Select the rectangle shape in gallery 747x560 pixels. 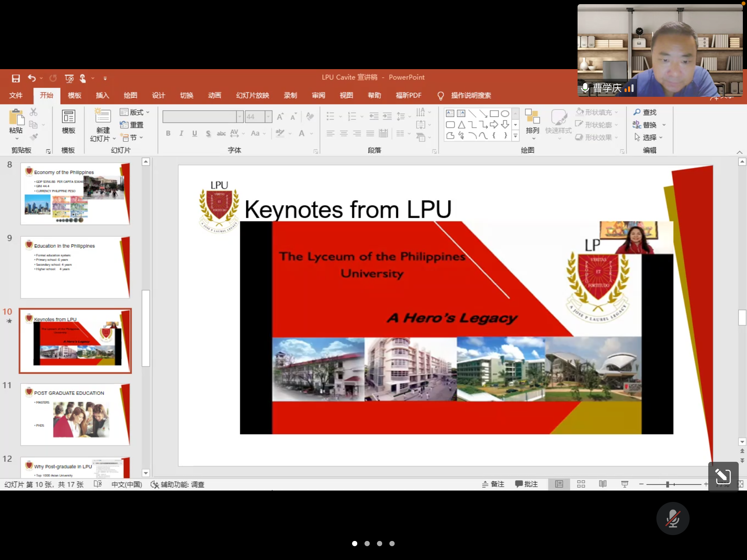click(x=494, y=113)
